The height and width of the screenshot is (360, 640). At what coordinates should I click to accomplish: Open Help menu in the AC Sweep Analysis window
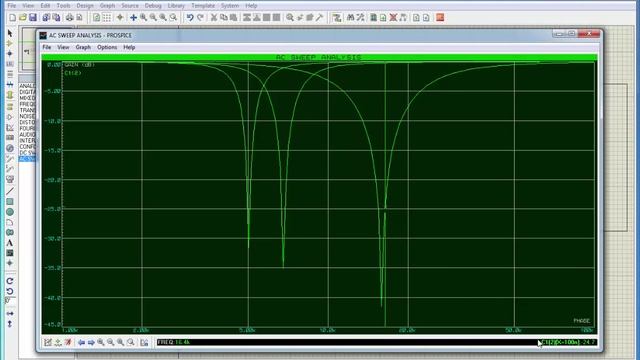point(129,47)
